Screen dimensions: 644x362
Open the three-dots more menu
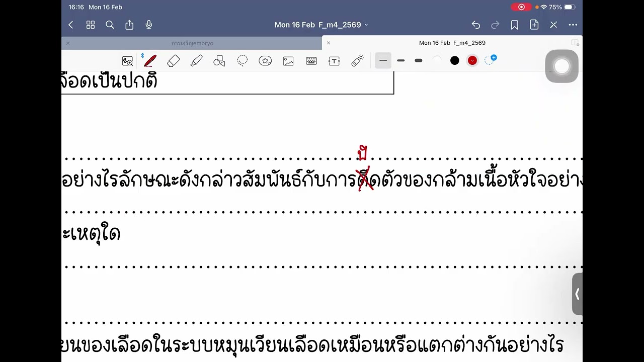[x=573, y=25]
